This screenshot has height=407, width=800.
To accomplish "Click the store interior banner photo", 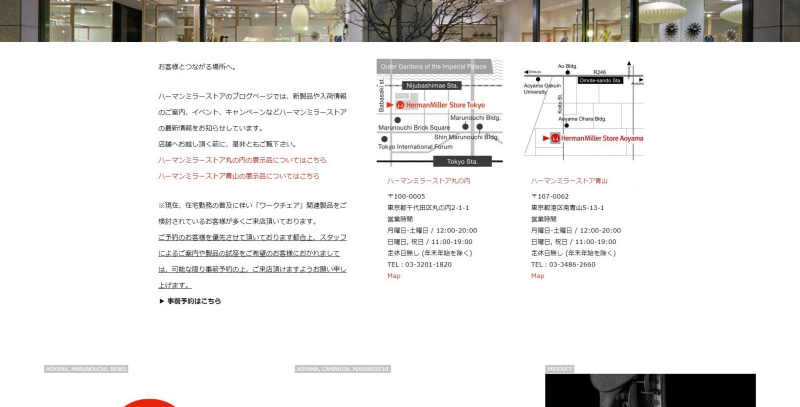I will (400, 20).
